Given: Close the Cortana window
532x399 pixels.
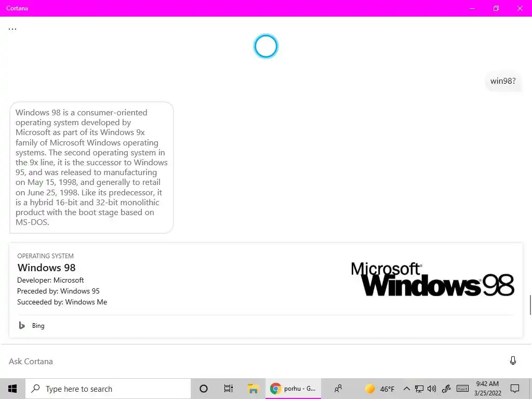Looking at the screenshot, I should [520, 8].
